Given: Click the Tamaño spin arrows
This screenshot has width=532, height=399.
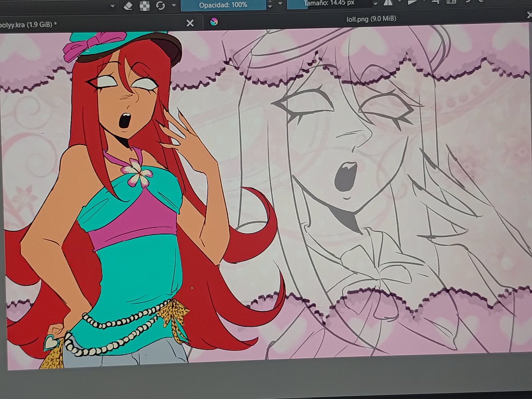Looking at the screenshot, I should (x=376, y=4).
